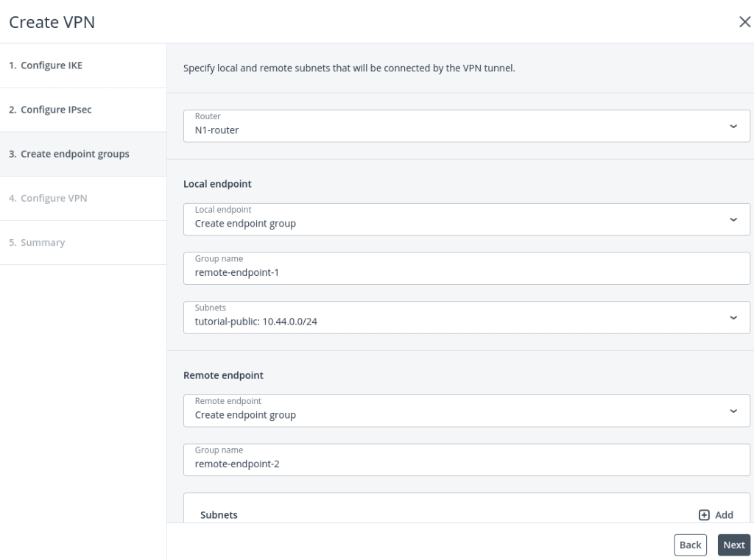Select step 4 Configure VPN

pyautogui.click(x=83, y=198)
